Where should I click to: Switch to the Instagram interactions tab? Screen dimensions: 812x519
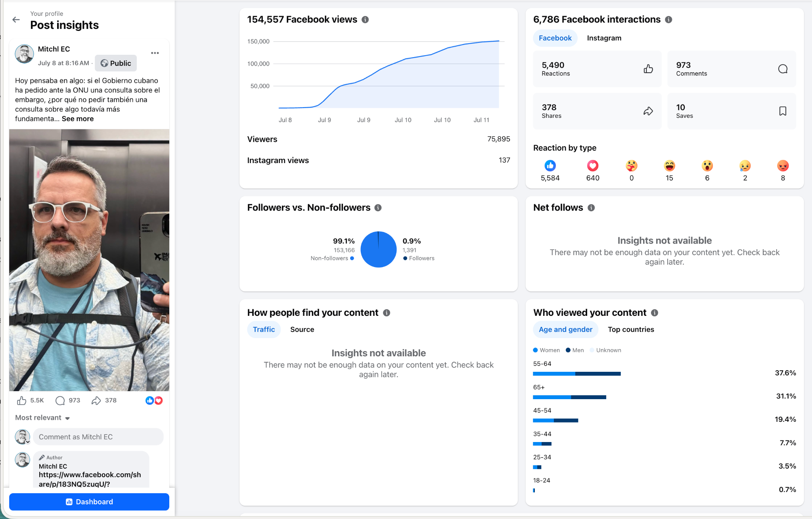pyautogui.click(x=604, y=38)
